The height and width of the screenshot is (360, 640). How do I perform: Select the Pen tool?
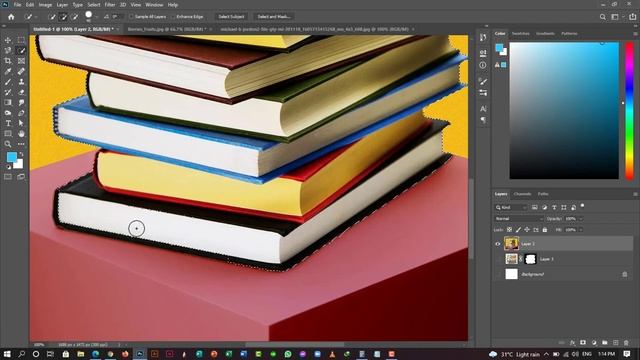point(21,113)
